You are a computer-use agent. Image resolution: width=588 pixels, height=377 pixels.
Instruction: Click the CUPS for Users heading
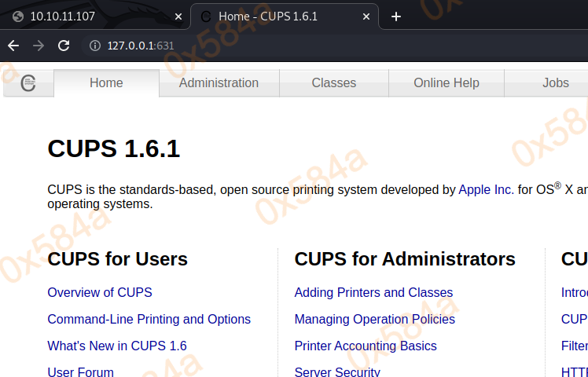pos(117,259)
